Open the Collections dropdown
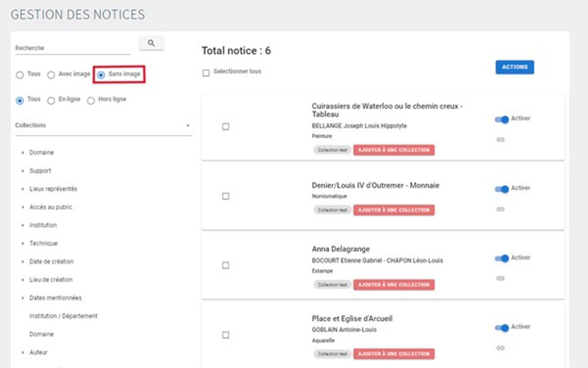This screenshot has width=588, height=368. (x=103, y=126)
